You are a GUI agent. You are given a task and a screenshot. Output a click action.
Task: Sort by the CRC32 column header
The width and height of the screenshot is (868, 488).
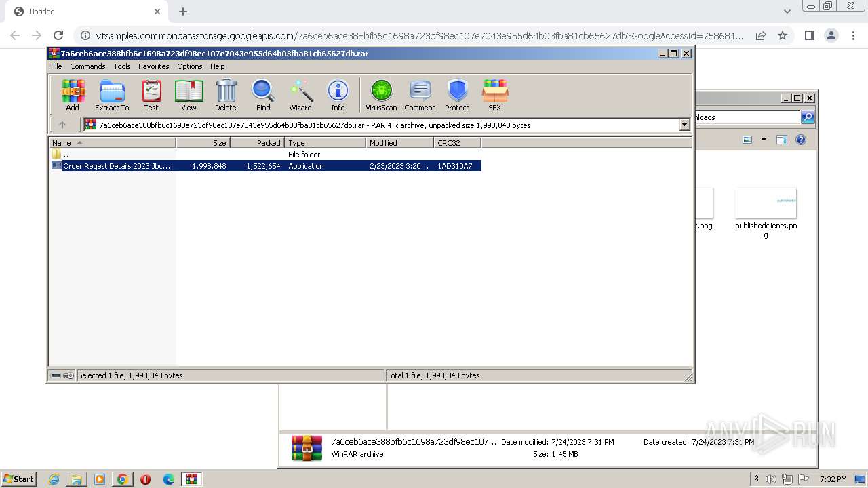pos(458,142)
